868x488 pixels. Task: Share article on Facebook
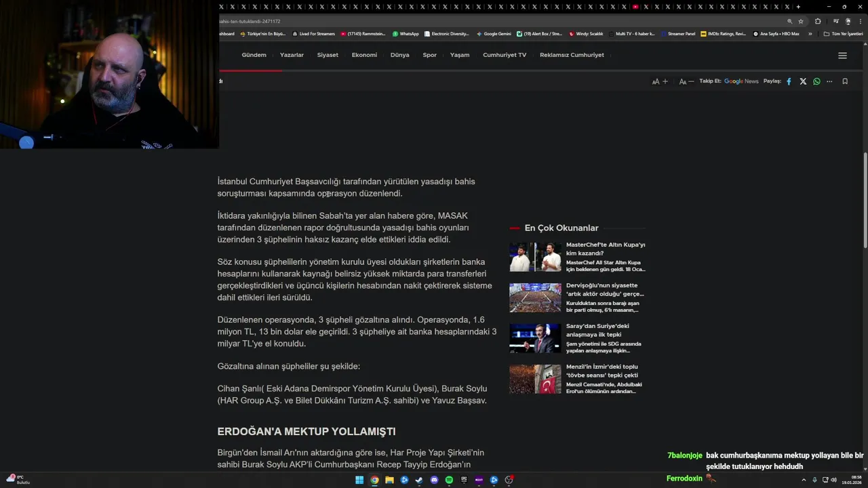pos(789,81)
